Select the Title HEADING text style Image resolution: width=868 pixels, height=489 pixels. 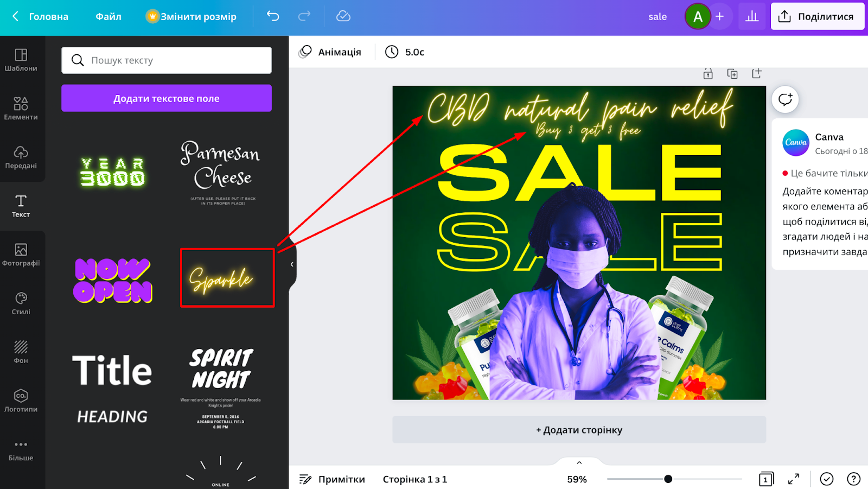pyautogui.click(x=112, y=389)
